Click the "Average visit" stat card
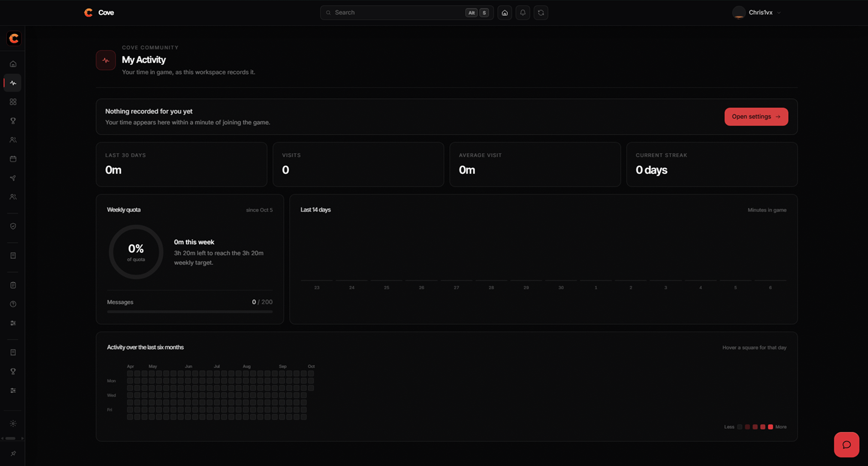Screen dimensions: 868x466 coord(535,165)
